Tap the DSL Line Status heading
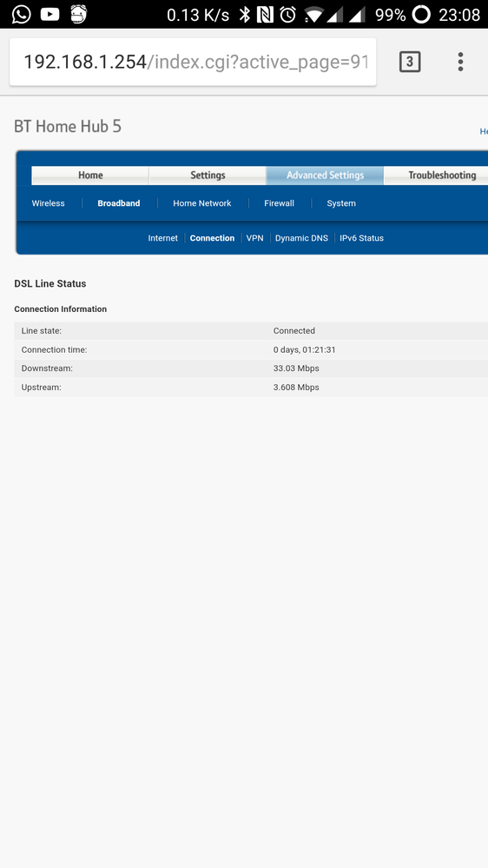 click(x=50, y=283)
